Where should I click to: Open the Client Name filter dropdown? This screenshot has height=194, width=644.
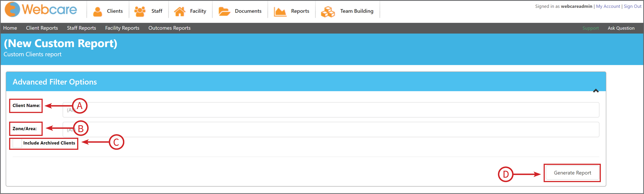tap(331, 110)
